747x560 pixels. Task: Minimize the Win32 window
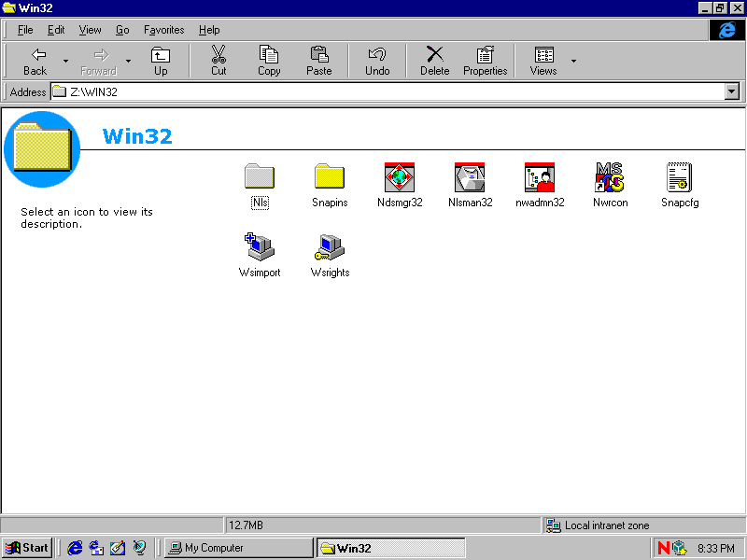(706, 8)
